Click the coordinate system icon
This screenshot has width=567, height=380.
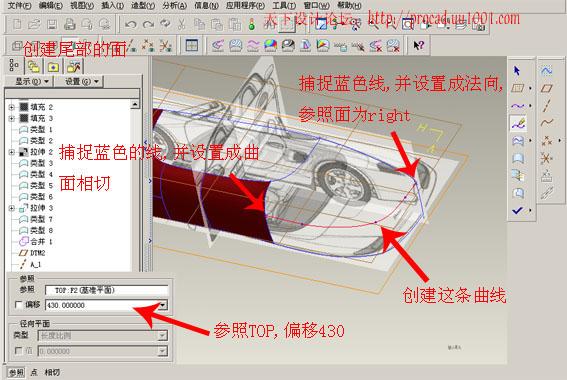tap(546, 158)
